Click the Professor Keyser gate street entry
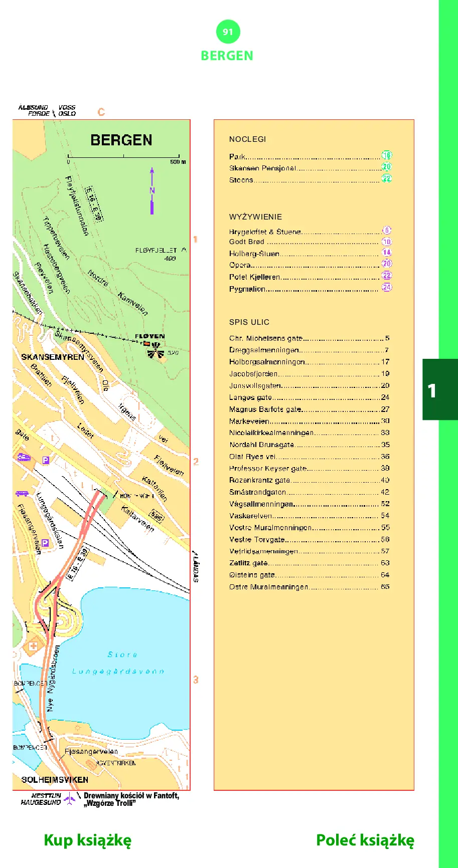Screen dimensions: 458x868 [x=309, y=469]
